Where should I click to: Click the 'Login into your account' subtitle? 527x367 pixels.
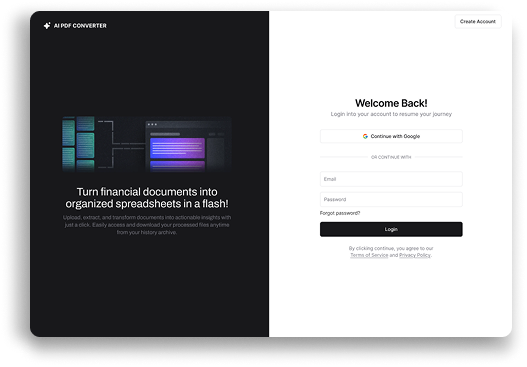(391, 114)
